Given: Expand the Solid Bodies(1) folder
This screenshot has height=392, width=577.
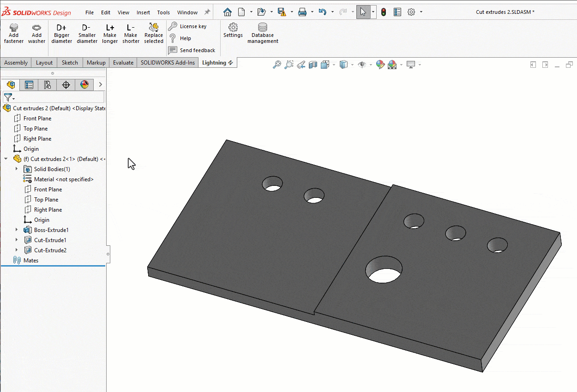Looking at the screenshot, I should 17,169.
